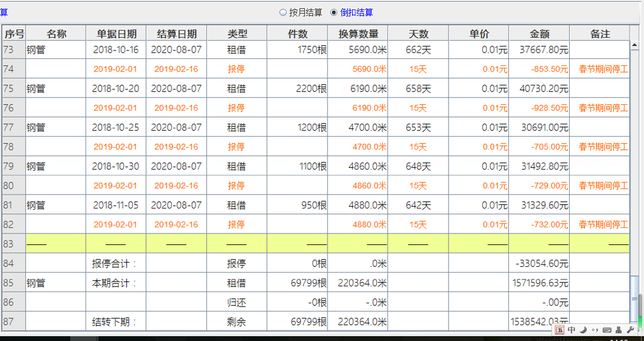Click 1200根 quantity cell

pos(297,127)
